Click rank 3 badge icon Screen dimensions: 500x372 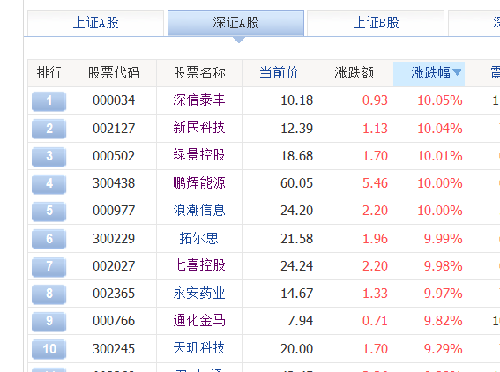[x=49, y=157]
